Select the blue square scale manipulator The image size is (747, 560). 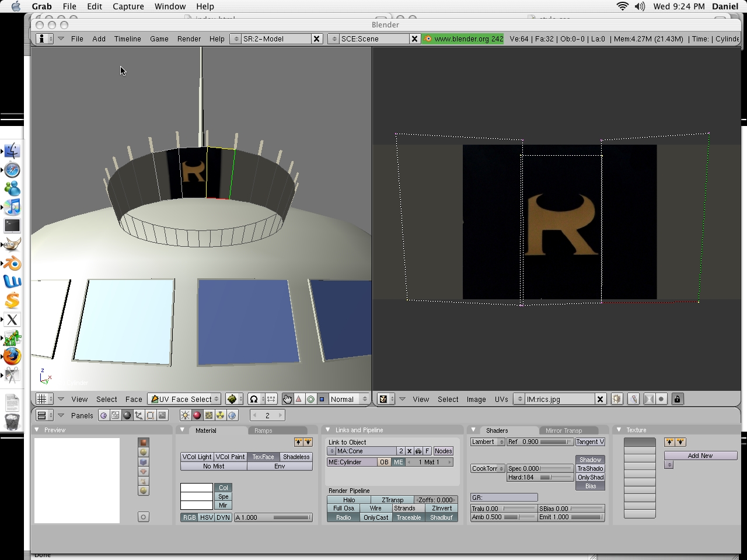(x=322, y=399)
